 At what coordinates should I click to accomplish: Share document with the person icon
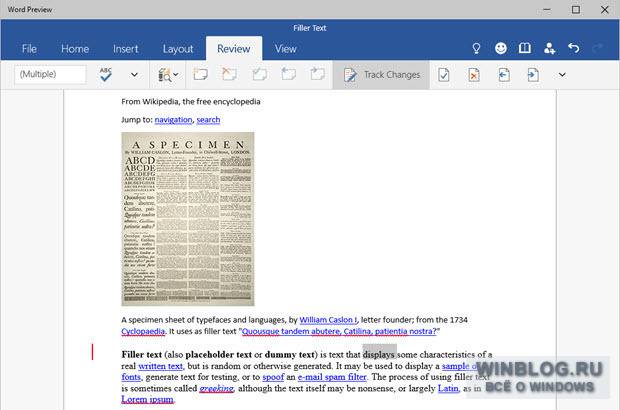tap(549, 48)
